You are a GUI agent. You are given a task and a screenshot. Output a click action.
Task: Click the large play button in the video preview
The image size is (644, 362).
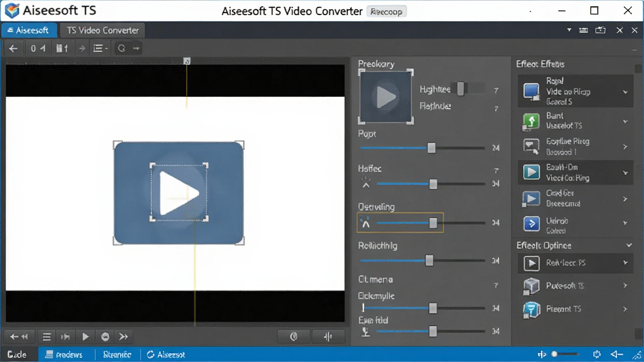[x=179, y=193]
